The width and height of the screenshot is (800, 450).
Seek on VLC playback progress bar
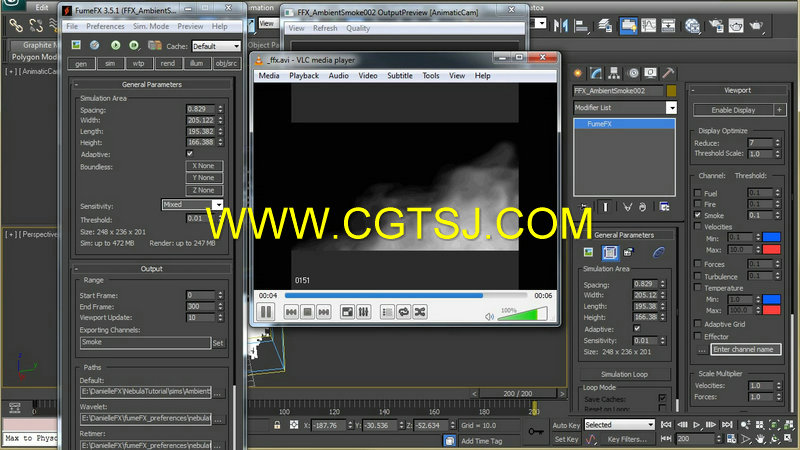tap(406, 295)
